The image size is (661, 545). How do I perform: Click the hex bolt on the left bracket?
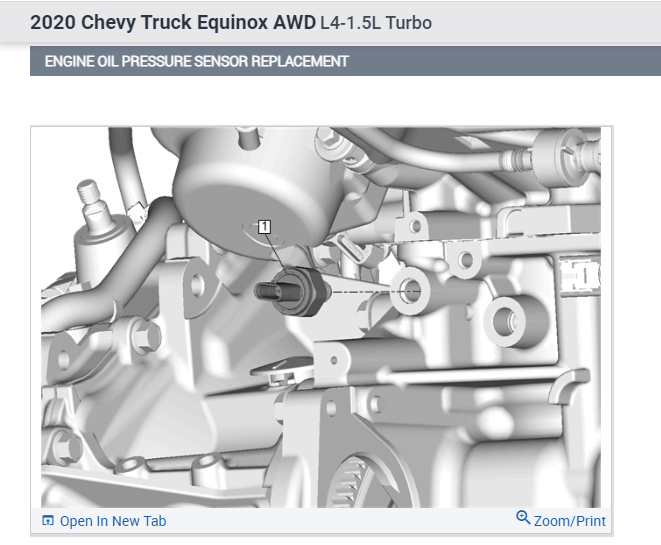point(145,336)
